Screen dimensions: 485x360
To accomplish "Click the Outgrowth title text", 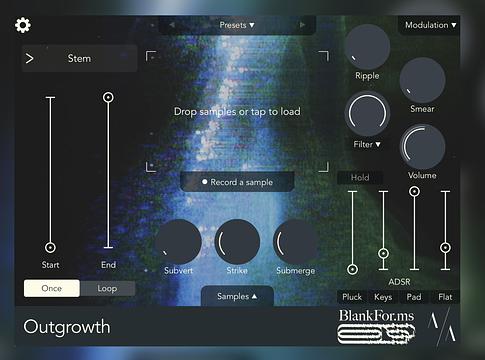I will [67, 327].
